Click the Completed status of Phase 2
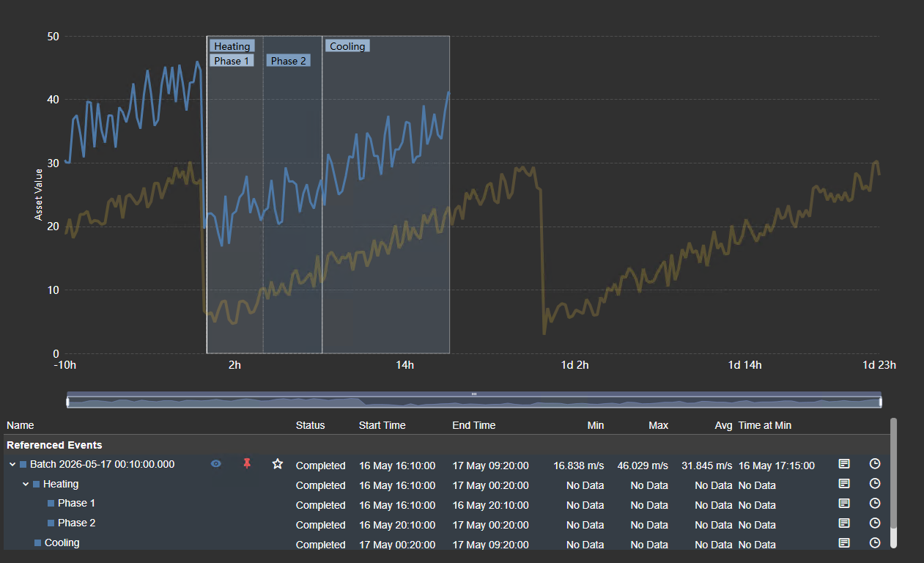The width and height of the screenshot is (924, 563). (x=320, y=525)
